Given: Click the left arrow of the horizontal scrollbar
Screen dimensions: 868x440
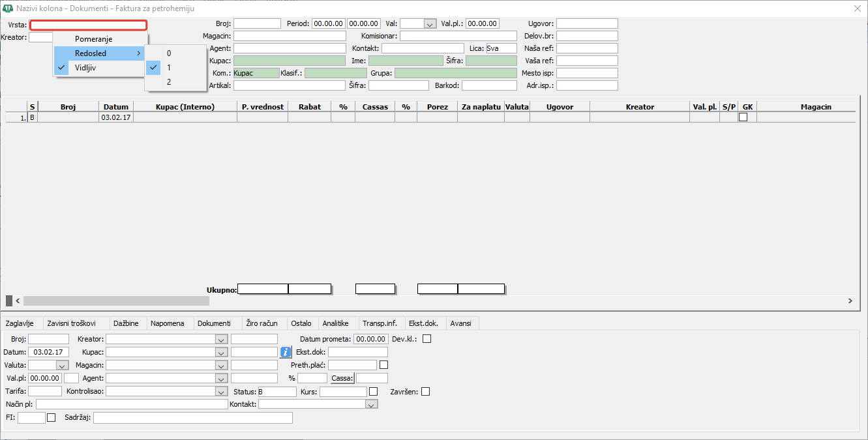Looking at the screenshot, I should pyautogui.click(x=18, y=301).
